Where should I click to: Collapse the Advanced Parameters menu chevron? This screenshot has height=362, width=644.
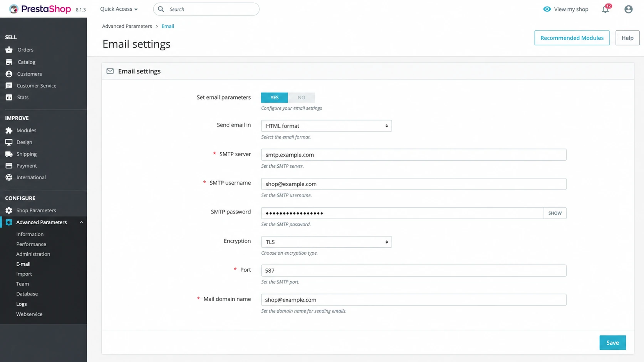(81, 222)
